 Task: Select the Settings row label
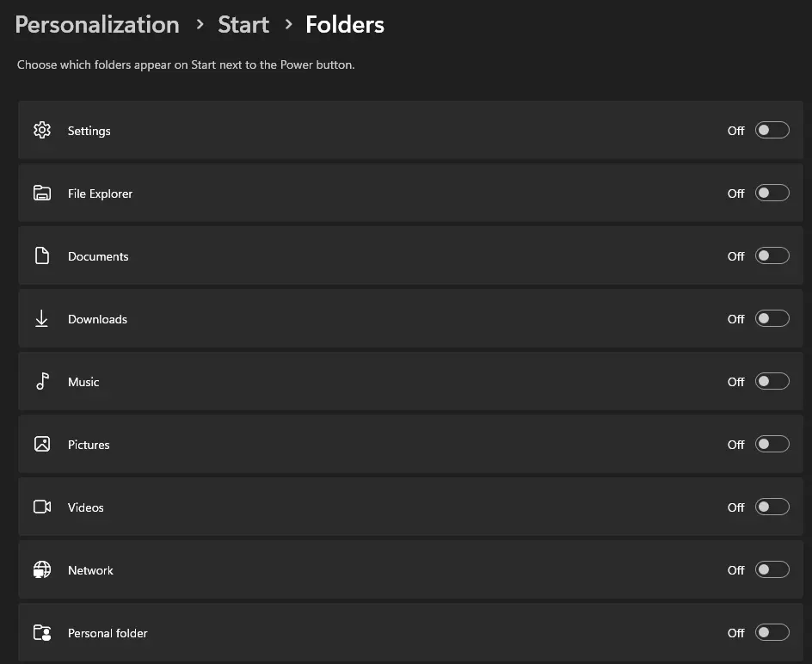tap(89, 131)
